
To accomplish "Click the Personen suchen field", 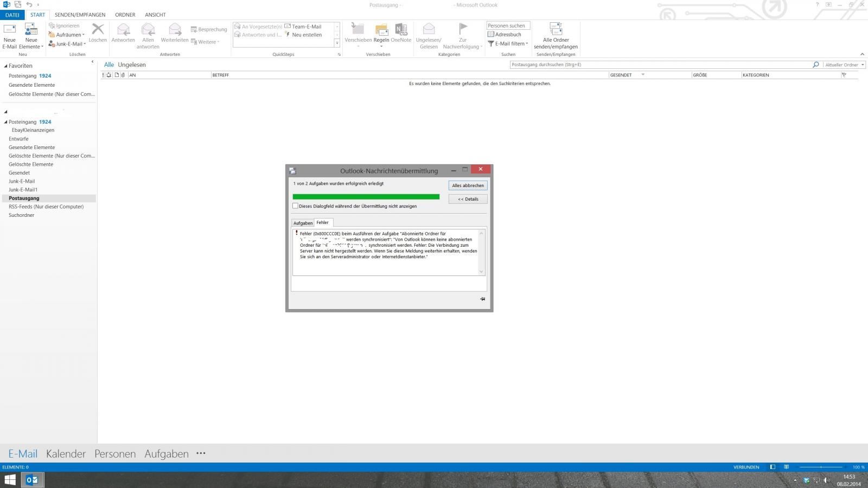I will (x=508, y=25).
